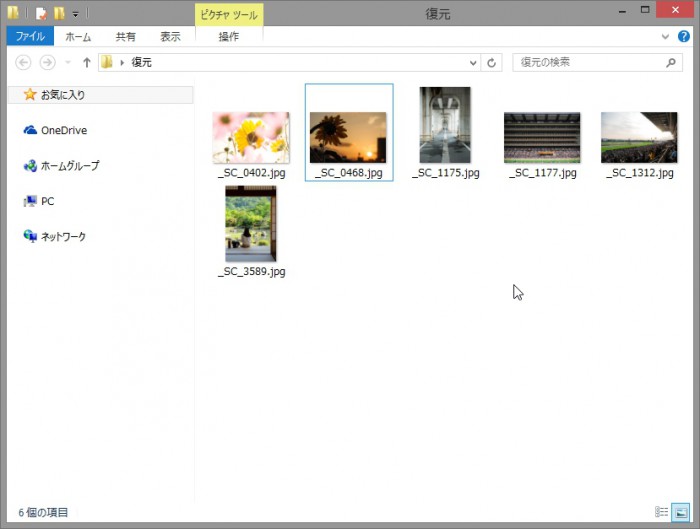The width and height of the screenshot is (700, 529).
Task: Expand the ribbon with the chevron
Action: click(x=665, y=37)
